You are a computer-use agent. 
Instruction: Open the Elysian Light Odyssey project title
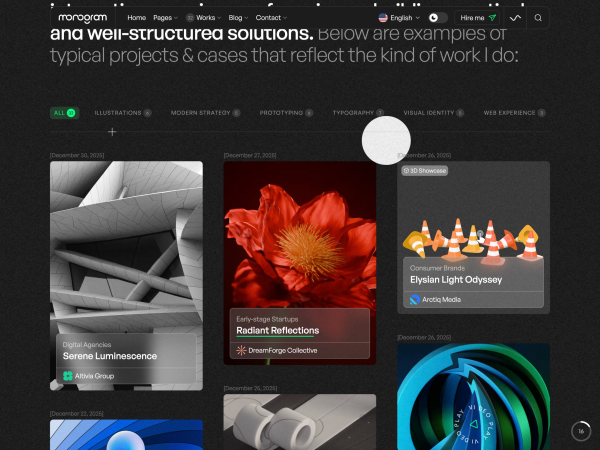coord(456,280)
